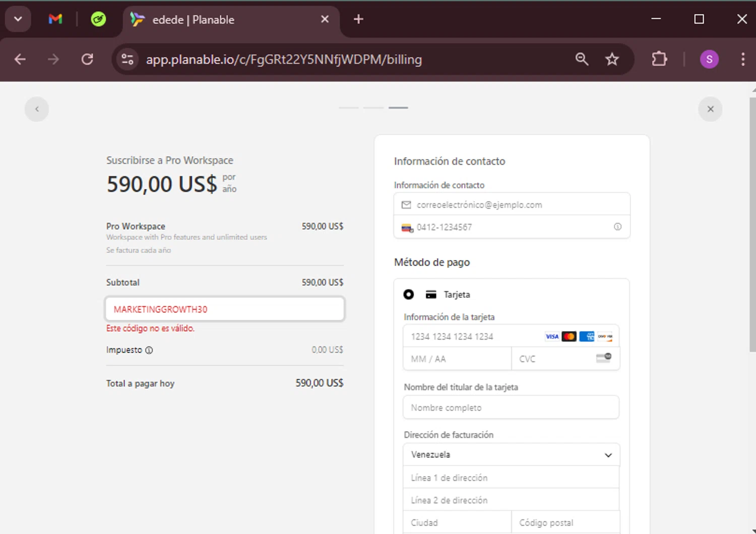Click the phone number field

pos(512,227)
